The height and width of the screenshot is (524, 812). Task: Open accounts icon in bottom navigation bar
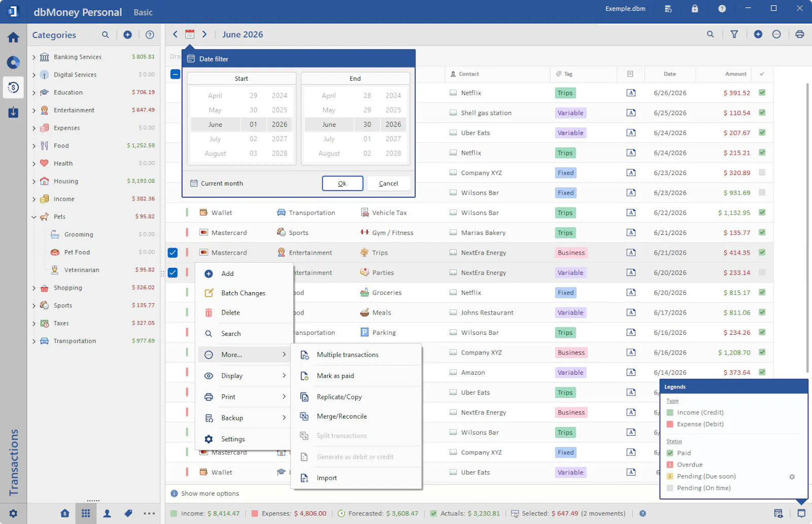[x=65, y=513]
